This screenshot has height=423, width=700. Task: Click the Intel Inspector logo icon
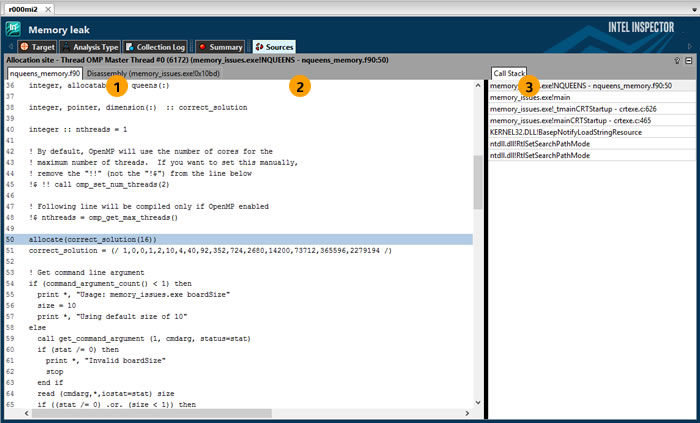[x=14, y=29]
